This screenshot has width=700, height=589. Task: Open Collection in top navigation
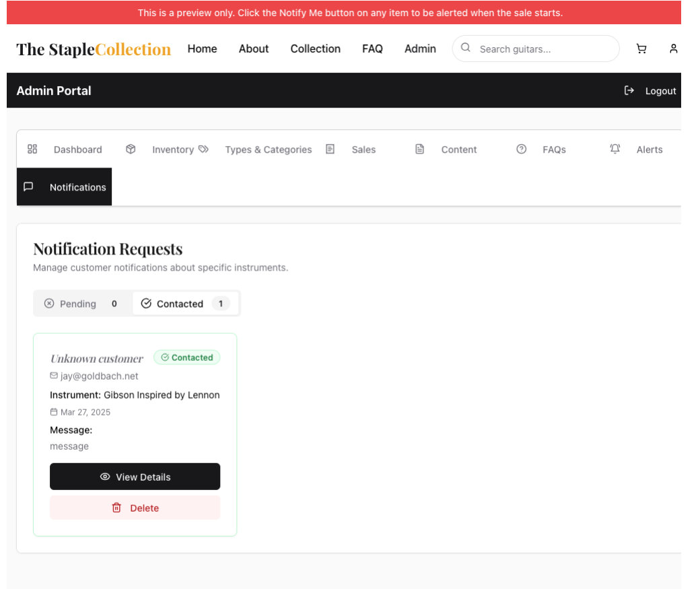[315, 48]
